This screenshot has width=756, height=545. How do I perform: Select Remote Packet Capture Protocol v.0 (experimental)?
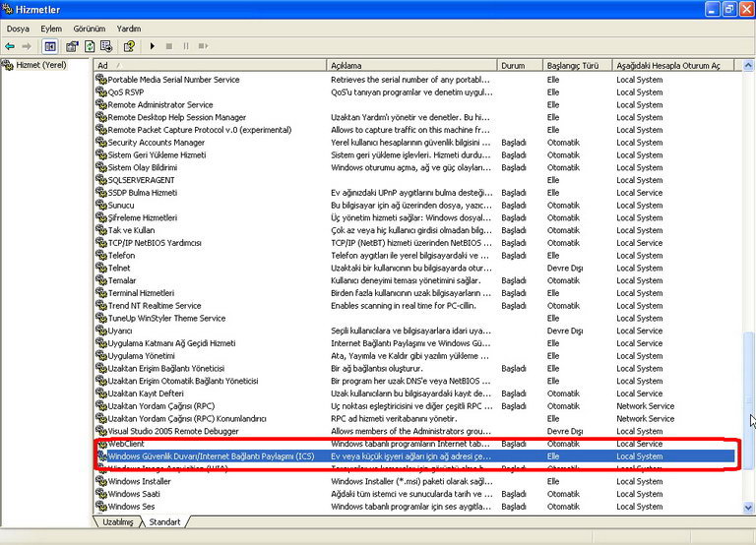coord(200,130)
